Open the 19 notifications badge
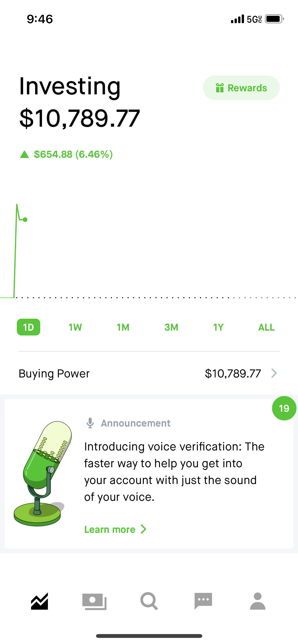The image size is (298, 644). (284, 408)
